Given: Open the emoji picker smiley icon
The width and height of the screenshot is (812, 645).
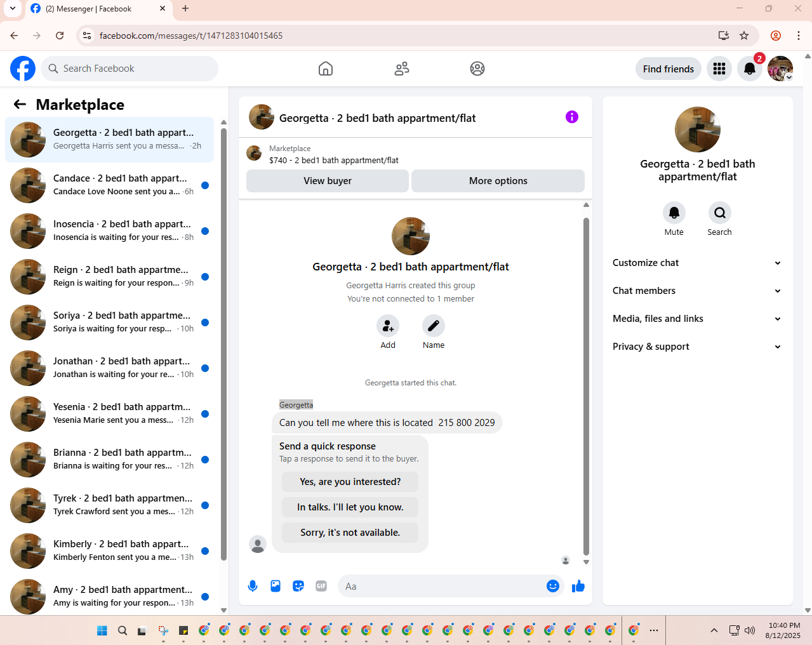Looking at the screenshot, I should [553, 586].
